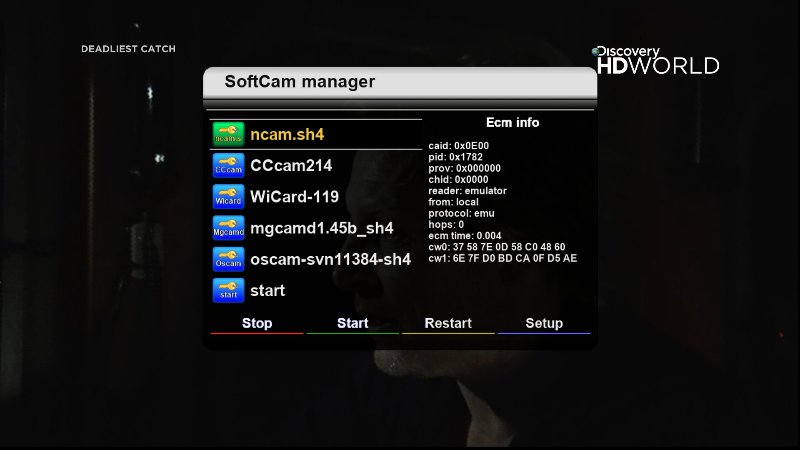Click the blue CCcam key icon
Image resolution: width=800 pixels, height=450 pixels.
click(x=228, y=165)
